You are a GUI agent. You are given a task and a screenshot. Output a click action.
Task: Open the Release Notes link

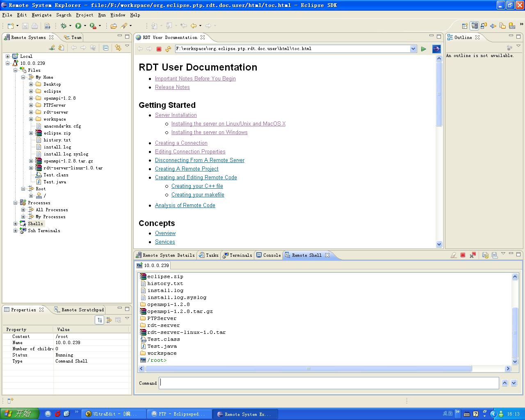[x=172, y=87]
